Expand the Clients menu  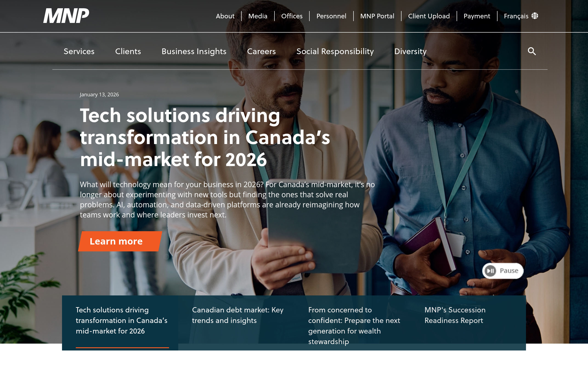coord(128,51)
